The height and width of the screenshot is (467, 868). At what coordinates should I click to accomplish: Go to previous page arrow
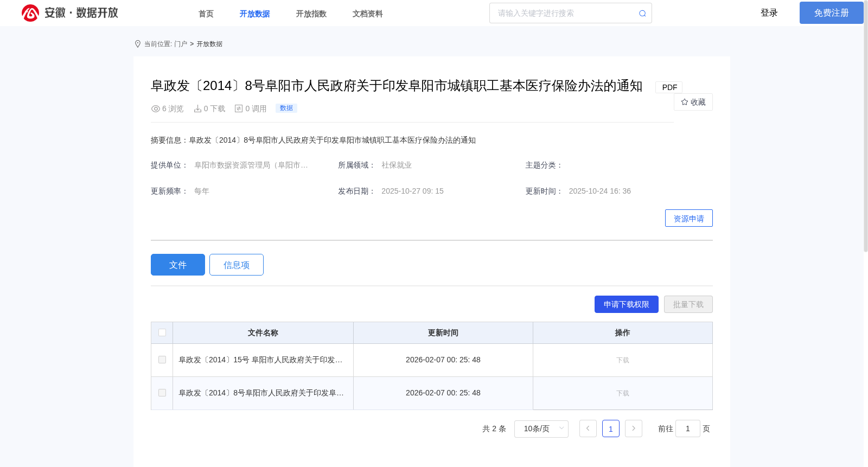click(588, 428)
